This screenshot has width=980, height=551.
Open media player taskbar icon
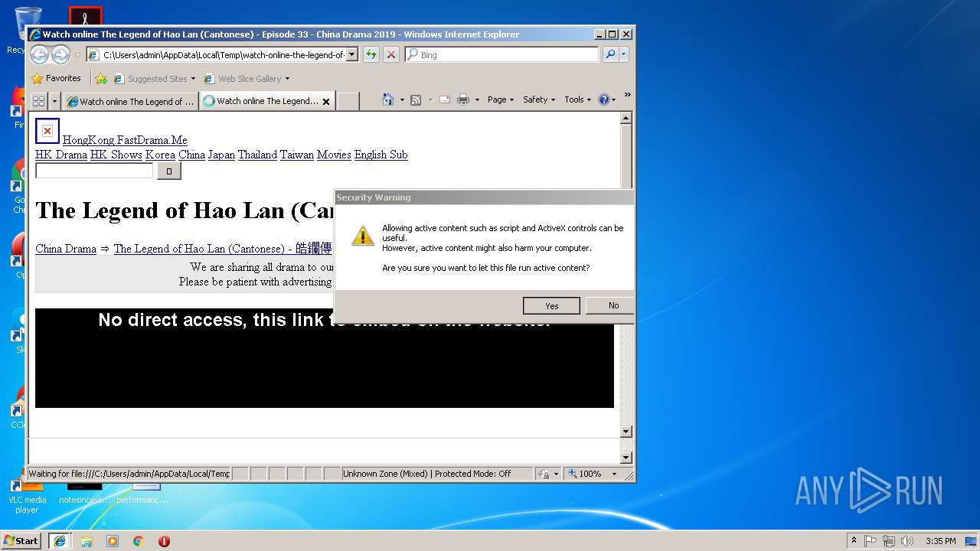(x=113, y=541)
